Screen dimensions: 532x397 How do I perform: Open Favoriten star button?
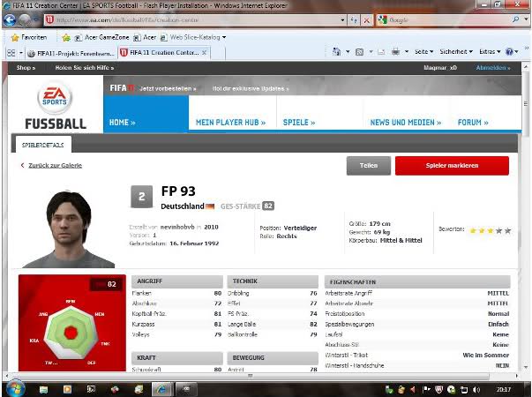tap(28, 37)
